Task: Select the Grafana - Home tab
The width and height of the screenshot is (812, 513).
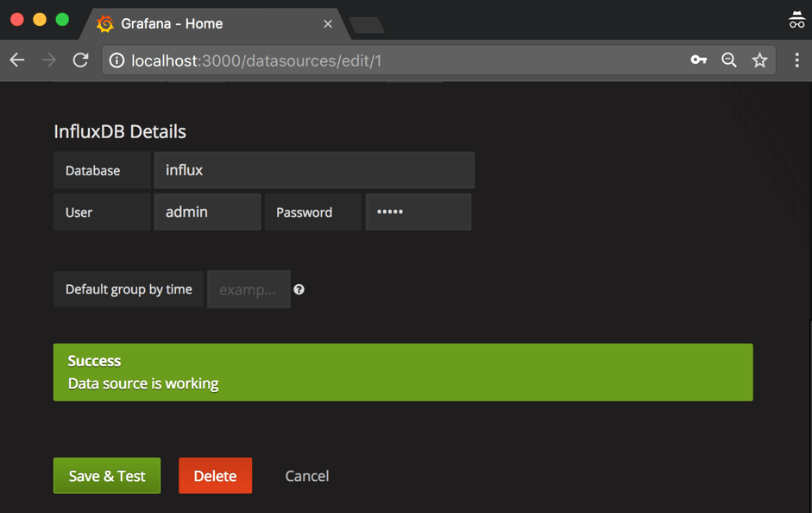Action: click(215, 24)
